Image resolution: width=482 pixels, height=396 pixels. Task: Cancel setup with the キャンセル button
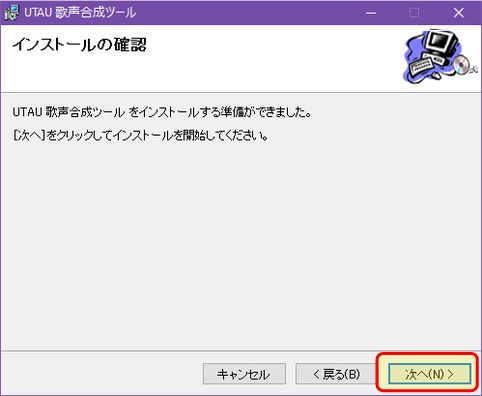point(244,374)
